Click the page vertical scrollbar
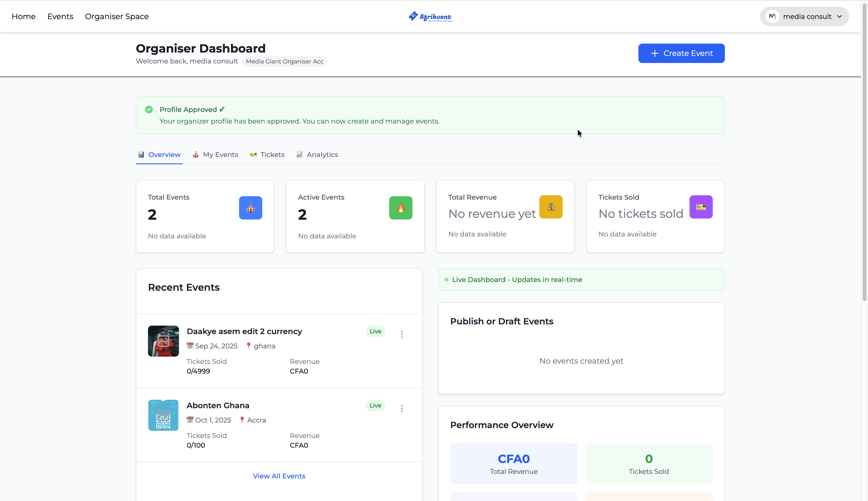This screenshot has height=501, width=868. coord(864,151)
